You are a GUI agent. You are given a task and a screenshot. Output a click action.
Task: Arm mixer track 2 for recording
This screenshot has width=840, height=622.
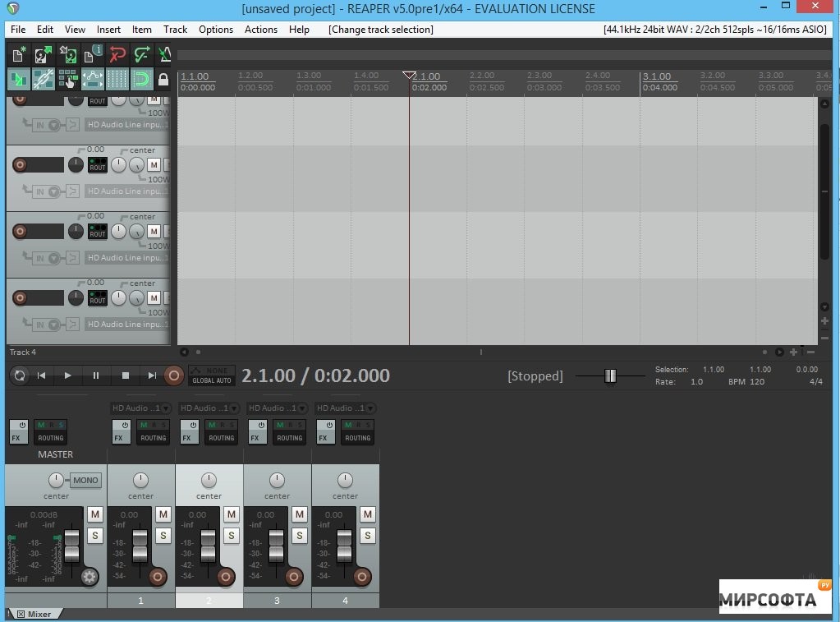[x=226, y=577]
